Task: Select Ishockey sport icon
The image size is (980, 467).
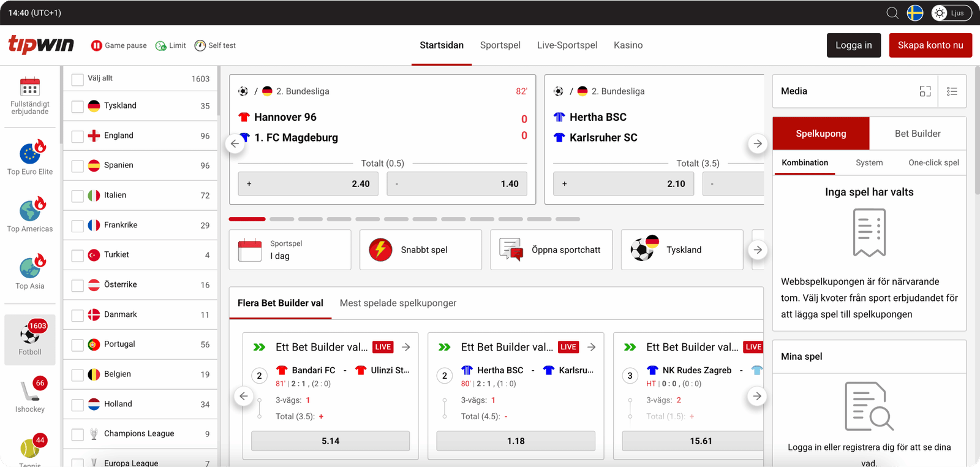Action: point(30,390)
